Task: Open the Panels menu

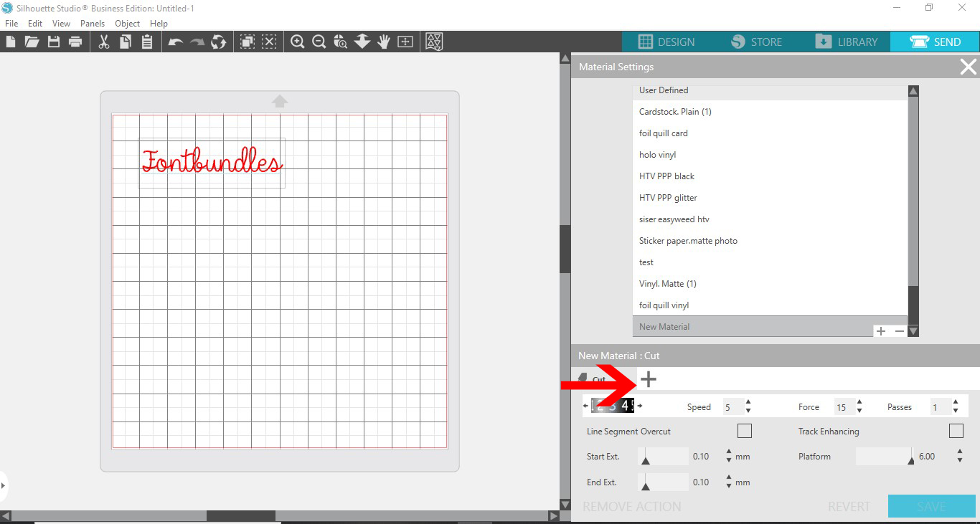Action: (93, 24)
